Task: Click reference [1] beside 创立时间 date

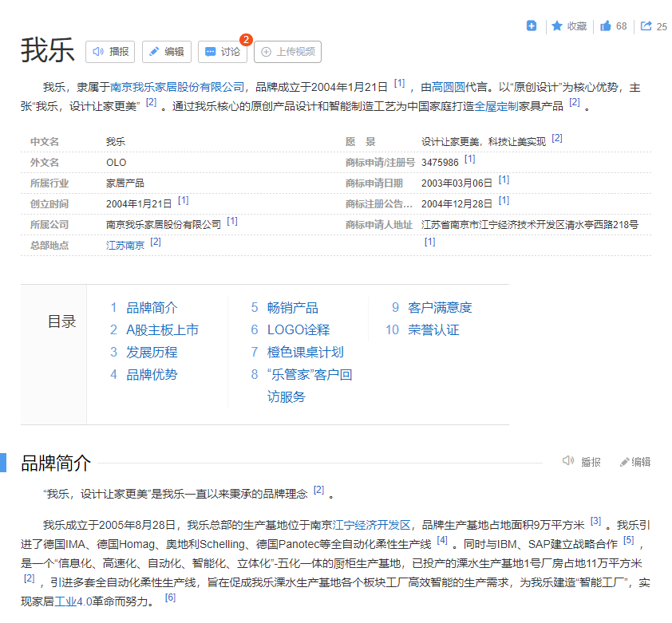Action: coord(184,200)
